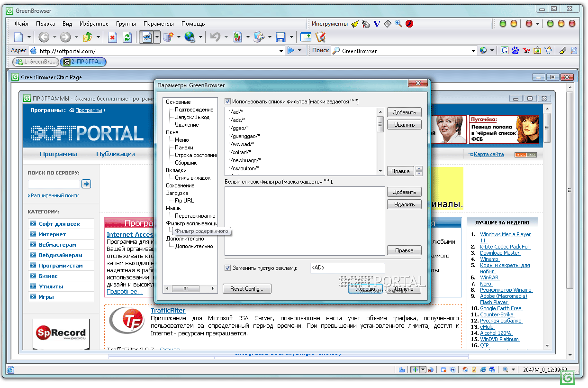Viewport: 588px width, 388px height.
Task: Open dropdown arrow next to Save icon
Action: click(292, 37)
